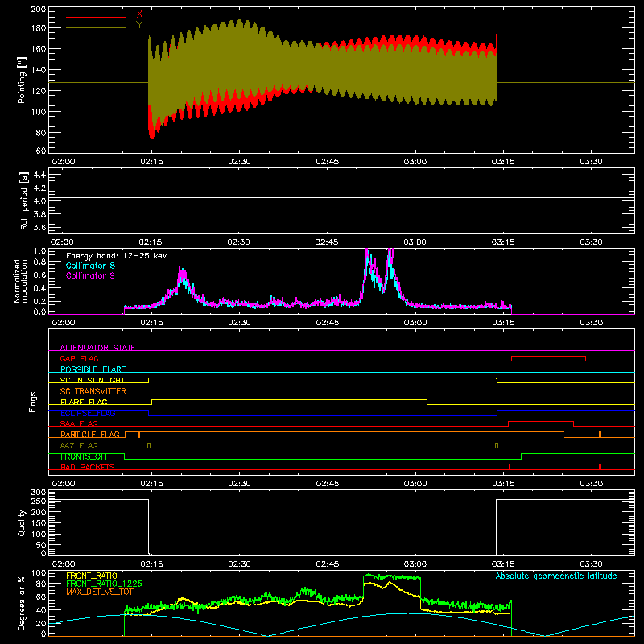Click the '02:45' time label under Pointing plot
644x644 pixels.
pos(328,162)
